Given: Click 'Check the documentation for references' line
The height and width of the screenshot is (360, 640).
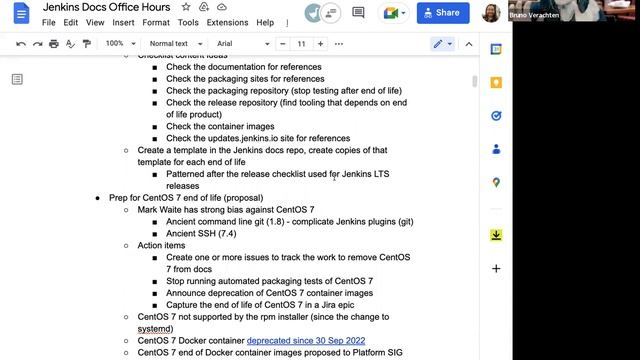Looking at the screenshot, I should (x=244, y=67).
